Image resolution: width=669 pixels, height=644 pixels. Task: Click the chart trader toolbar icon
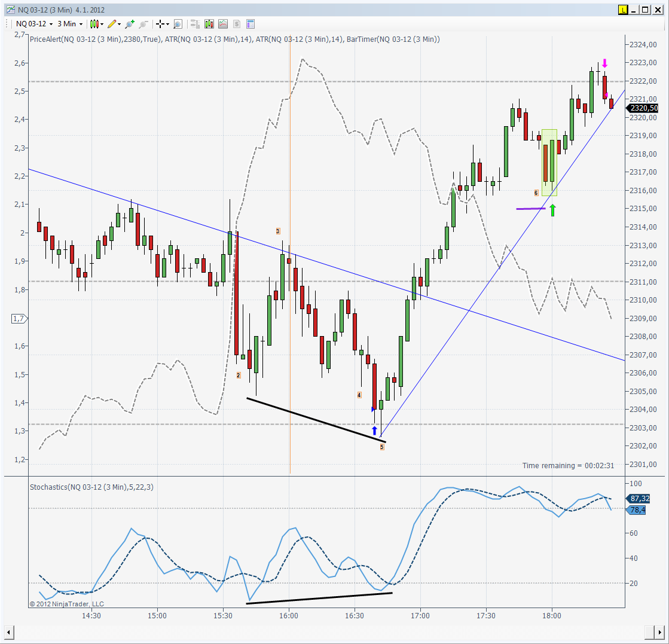coord(195,24)
